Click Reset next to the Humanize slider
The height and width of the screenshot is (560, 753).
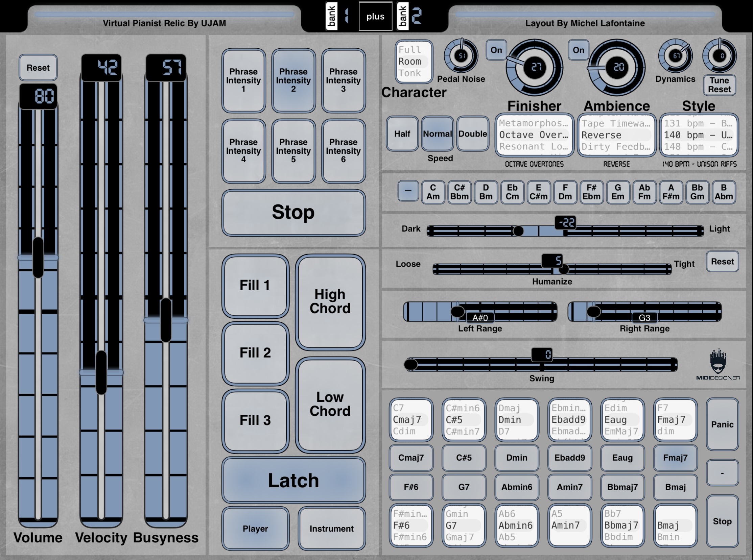tap(723, 261)
